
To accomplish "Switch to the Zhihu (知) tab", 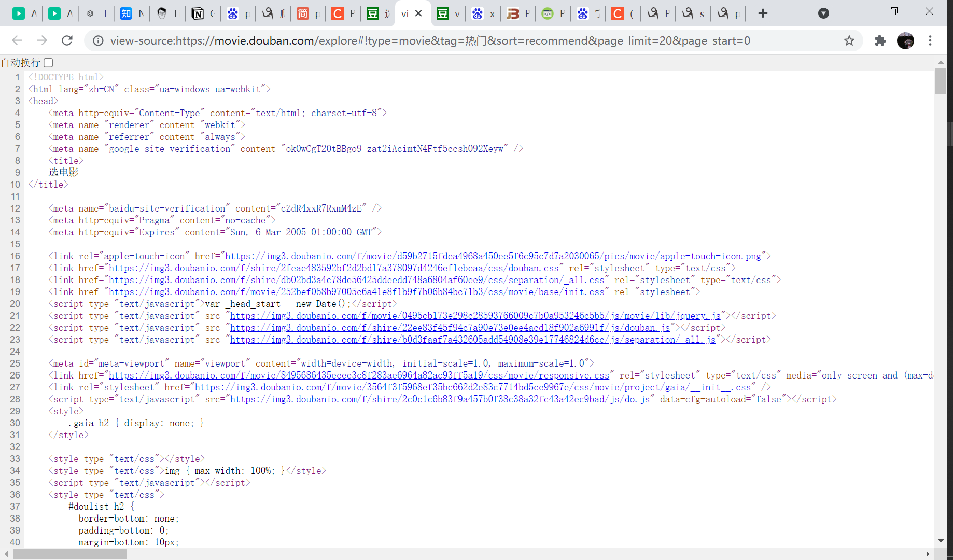I will click(132, 13).
